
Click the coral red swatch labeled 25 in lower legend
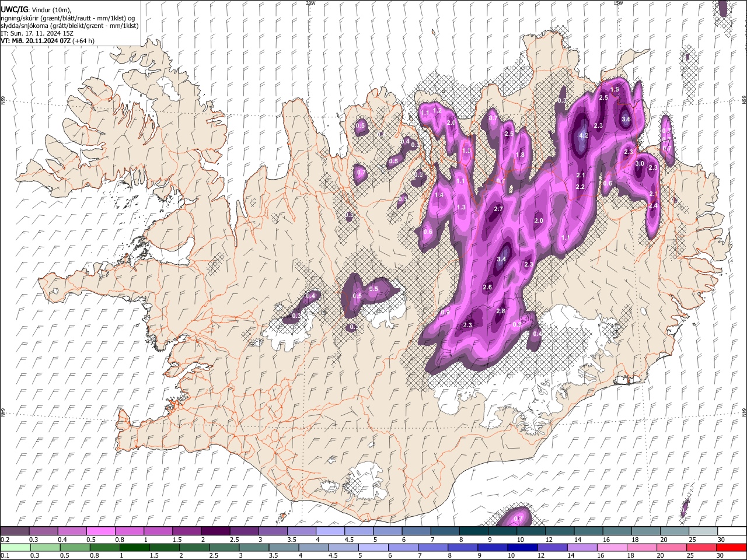pyautogui.click(x=701, y=548)
